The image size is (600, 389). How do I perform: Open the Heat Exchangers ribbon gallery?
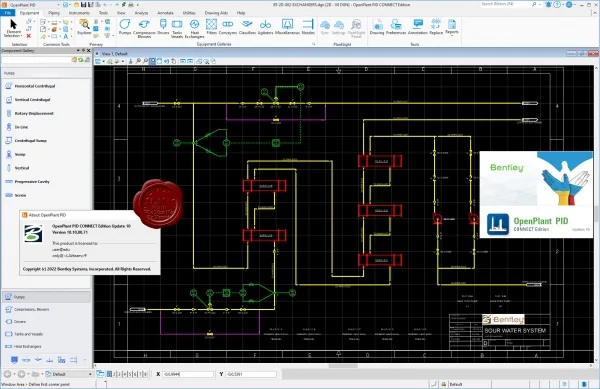pos(194,29)
